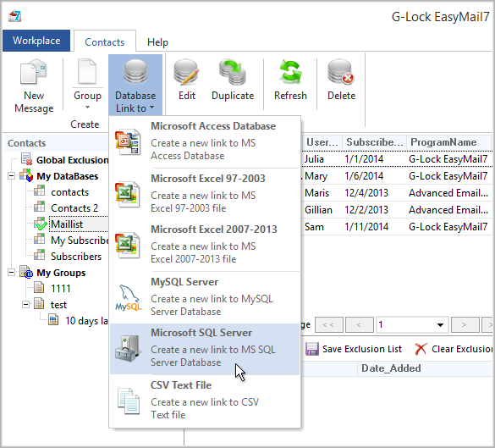495x448 pixels.
Task: Collapse the My Groups tree node
Action: pos(11,272)
